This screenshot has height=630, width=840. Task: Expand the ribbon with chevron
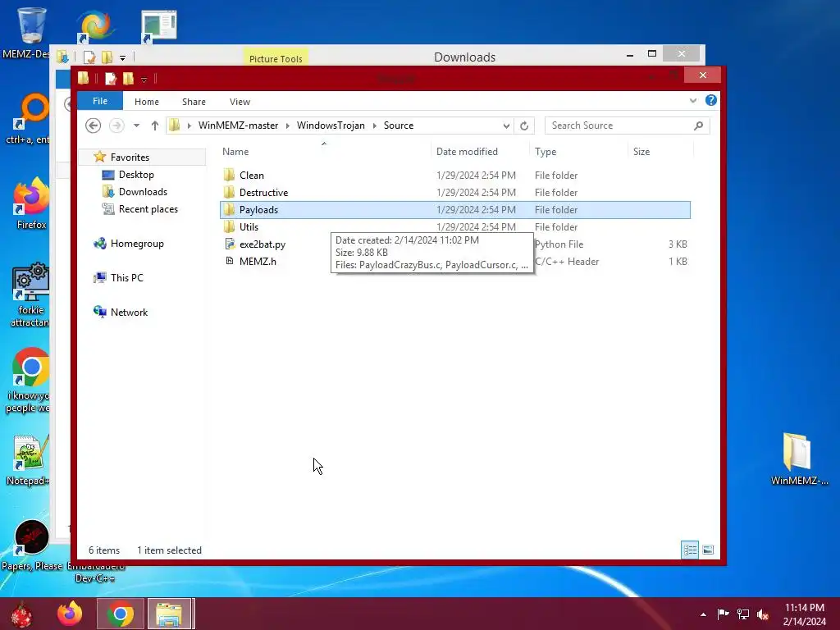tap(692, 100)
